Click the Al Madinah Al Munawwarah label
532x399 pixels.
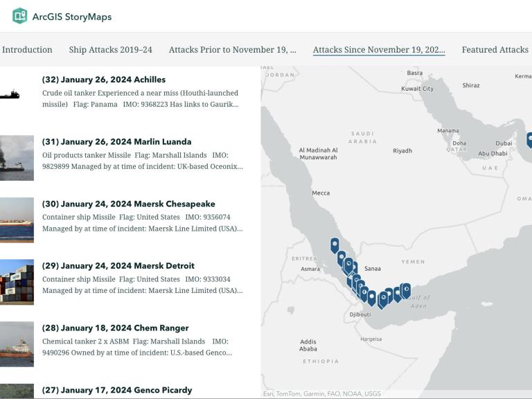318,153
